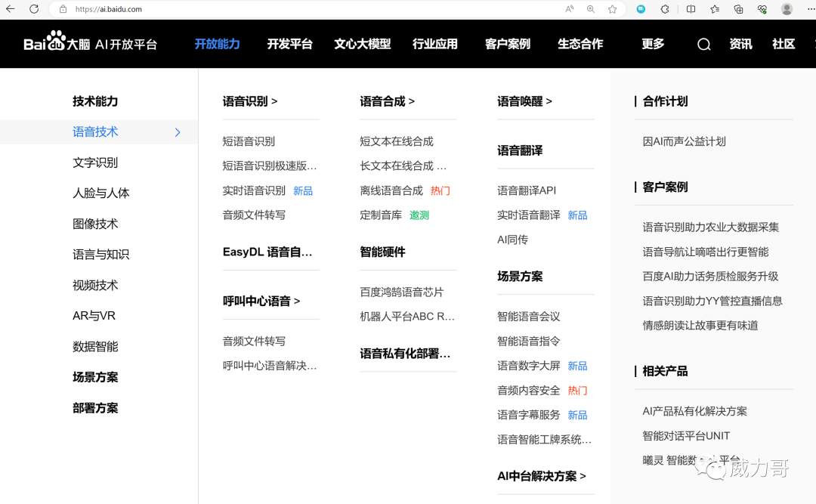Viewport: 816px width, 504px height.
Task: Open the user profile avatar
Action: pos(787,9)
